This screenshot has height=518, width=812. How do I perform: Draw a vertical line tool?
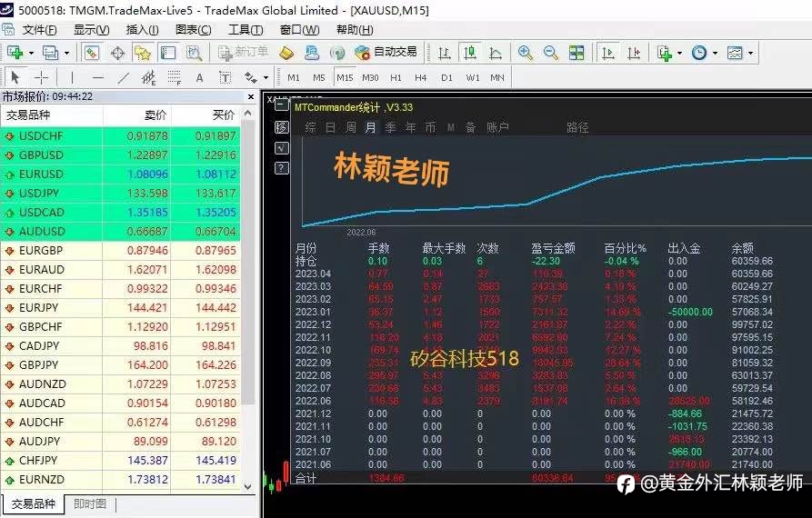72,77
